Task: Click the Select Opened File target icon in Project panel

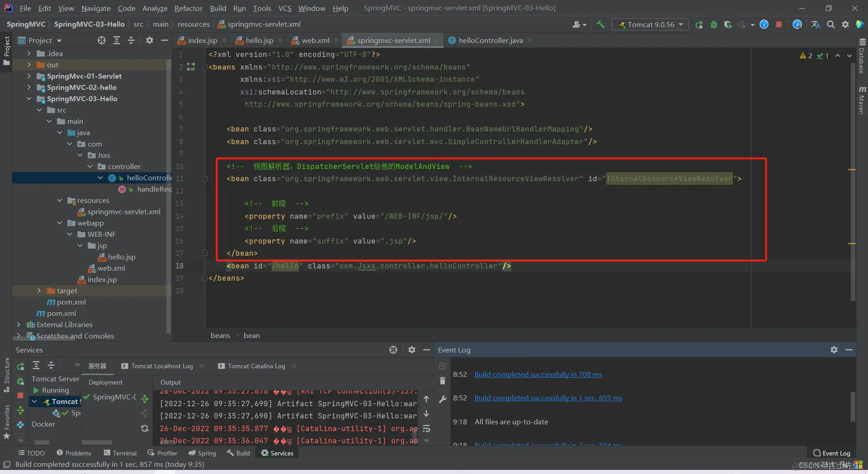Action: [102, 41]
